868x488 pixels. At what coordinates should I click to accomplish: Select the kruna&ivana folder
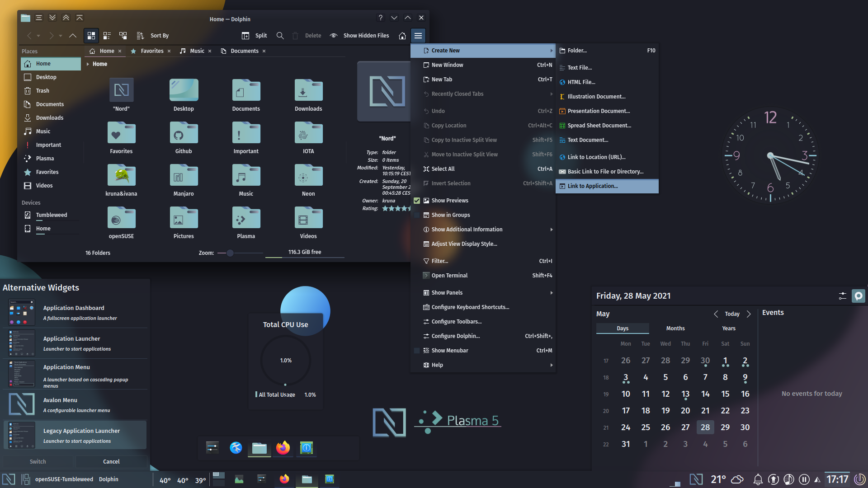click(121, 180)
